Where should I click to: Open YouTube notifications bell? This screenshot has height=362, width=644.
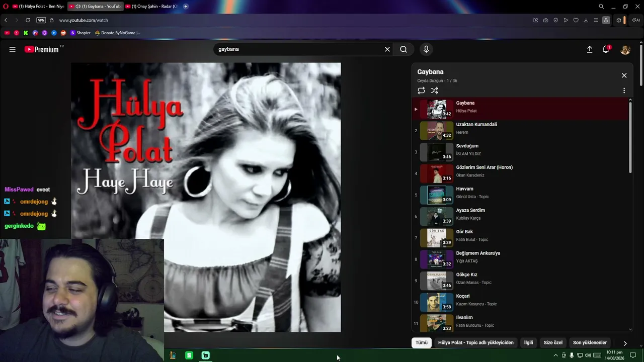pos(606,49)
